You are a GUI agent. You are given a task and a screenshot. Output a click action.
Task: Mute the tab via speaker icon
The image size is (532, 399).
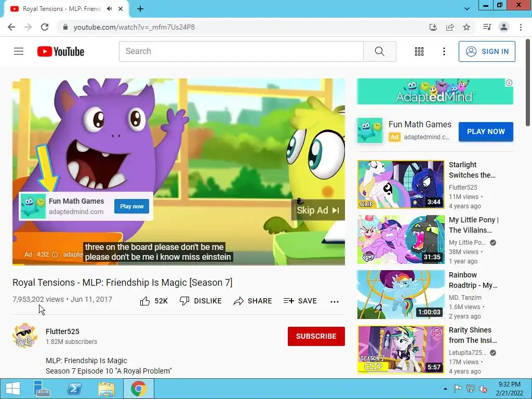[x=109, y=9]
